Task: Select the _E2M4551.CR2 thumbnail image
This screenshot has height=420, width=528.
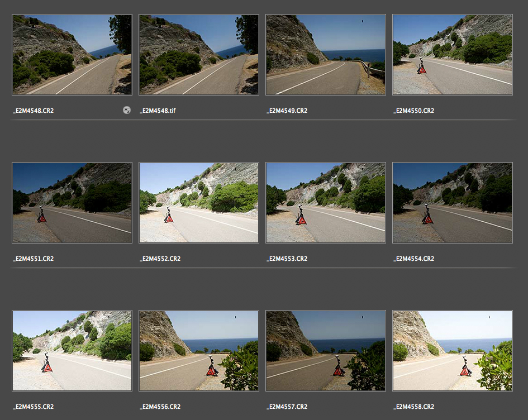Action: coord(72,203)
